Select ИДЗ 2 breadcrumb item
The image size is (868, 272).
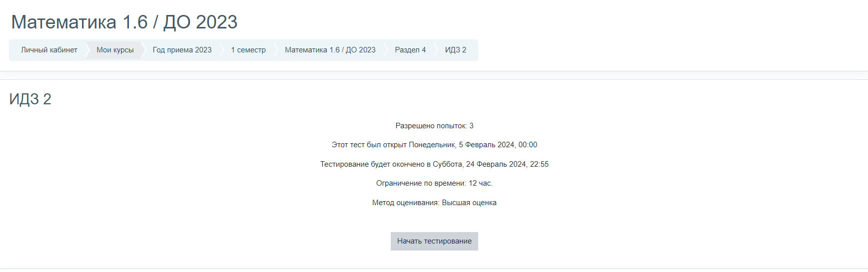tap(455, 50)
